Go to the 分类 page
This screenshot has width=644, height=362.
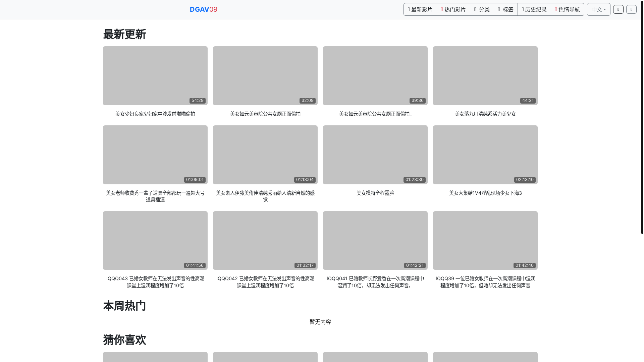click(x=482, y=9)
